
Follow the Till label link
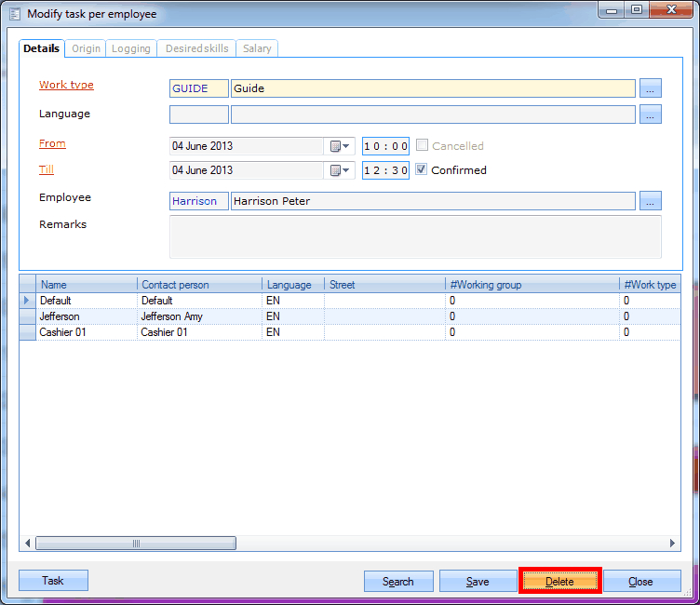click(x=46, y=169)
